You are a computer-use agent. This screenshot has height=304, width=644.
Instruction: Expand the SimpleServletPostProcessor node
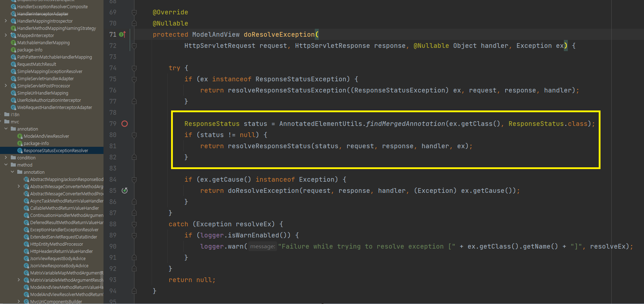(x=6, y=86)
